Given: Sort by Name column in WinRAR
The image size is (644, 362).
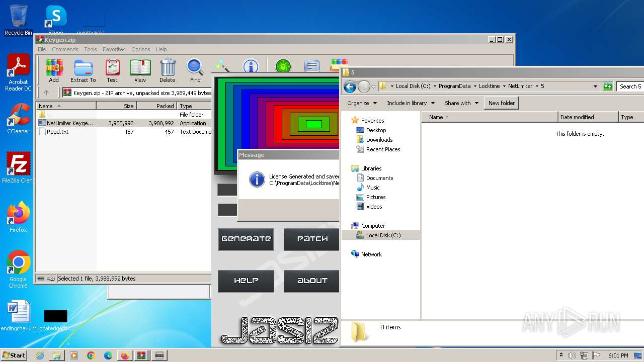Looking at the screenshot, I should (66, 106).
